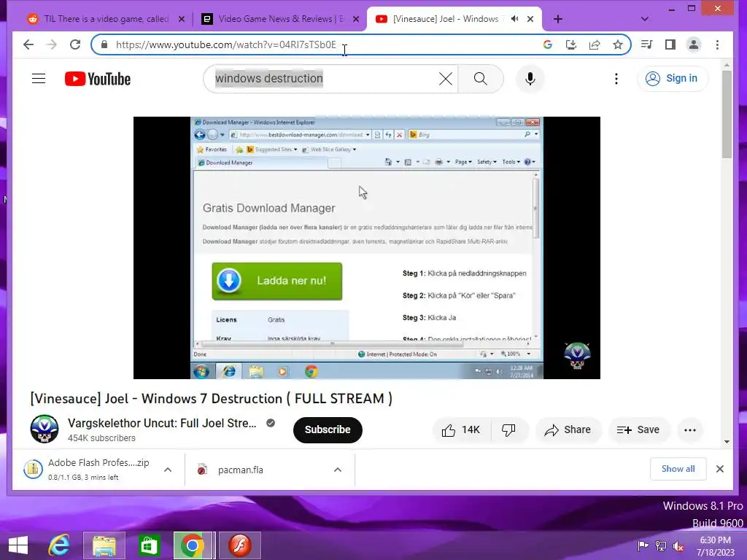This screenshot has height=560, width=747.
Task: Open the Windows Store taskbar icon
Action: [x=149, y=545]
